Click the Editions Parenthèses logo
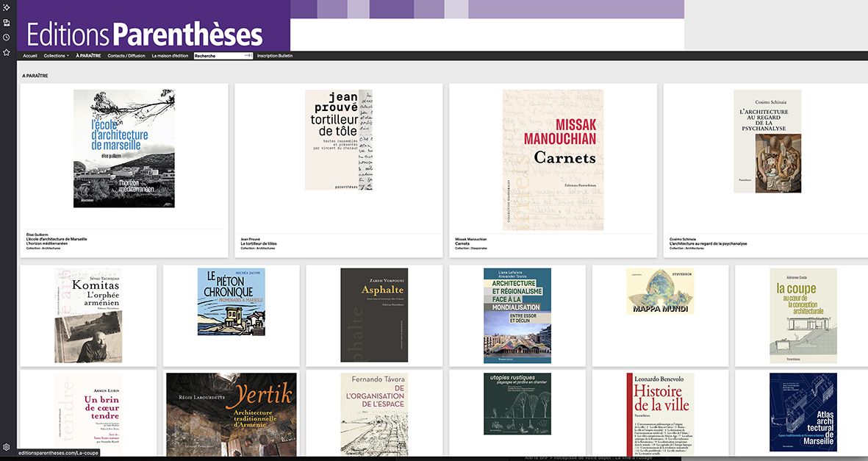The image size is (868, 461). pos(145,34)
